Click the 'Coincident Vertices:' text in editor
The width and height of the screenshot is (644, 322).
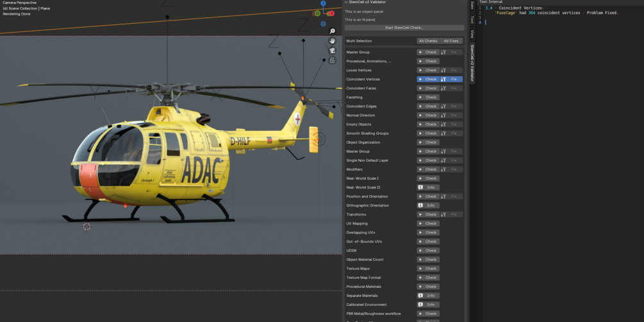[x=521, y=8]
